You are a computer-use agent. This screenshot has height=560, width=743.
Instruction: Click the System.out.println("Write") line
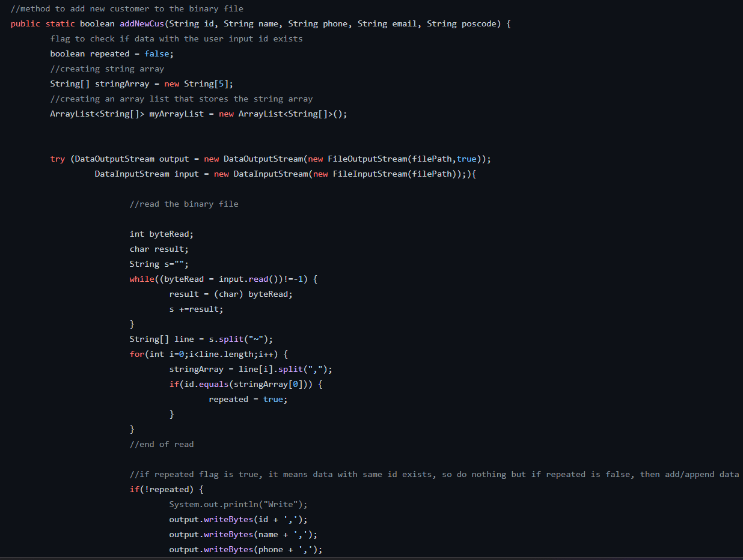(238, 504)
